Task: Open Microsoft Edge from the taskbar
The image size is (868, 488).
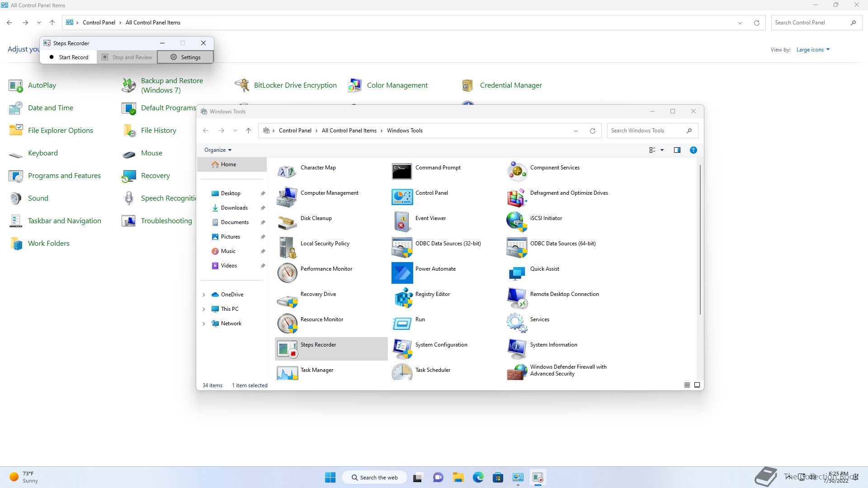Action: coord(478,478)
